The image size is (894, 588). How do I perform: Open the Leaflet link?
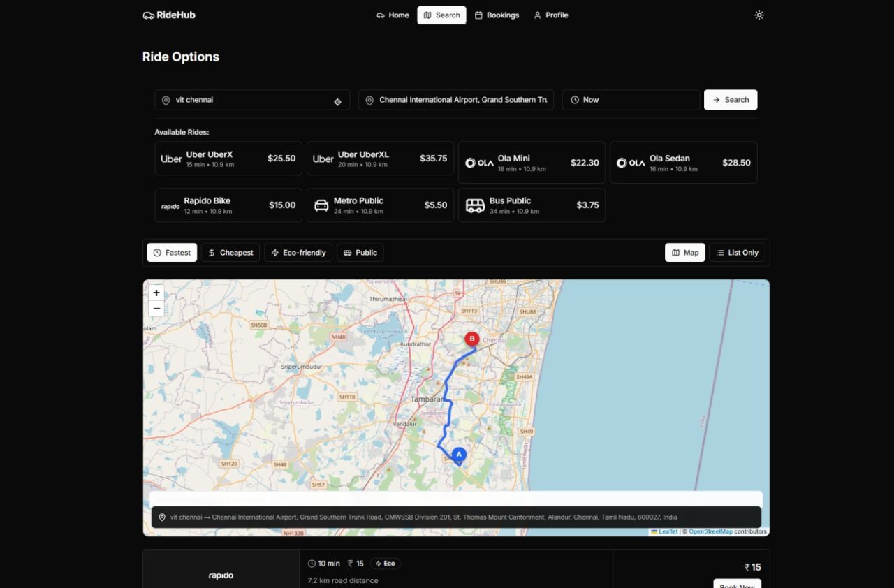coord(668,531)
